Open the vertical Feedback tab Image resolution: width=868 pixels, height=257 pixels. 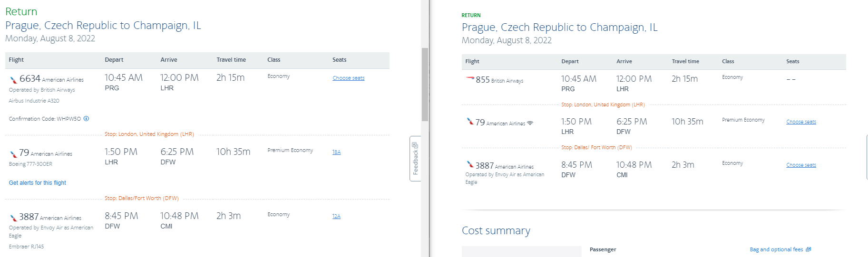[415, 158]
